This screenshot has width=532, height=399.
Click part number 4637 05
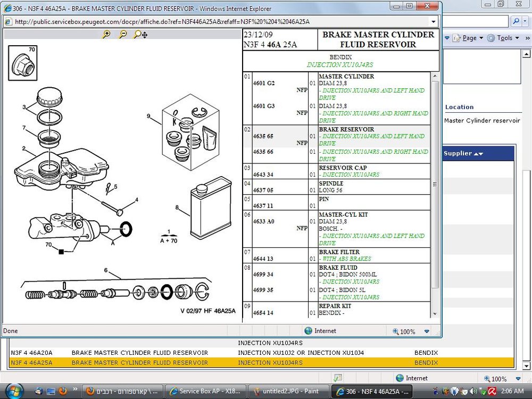pyautogui.click(x=263, y=190)
